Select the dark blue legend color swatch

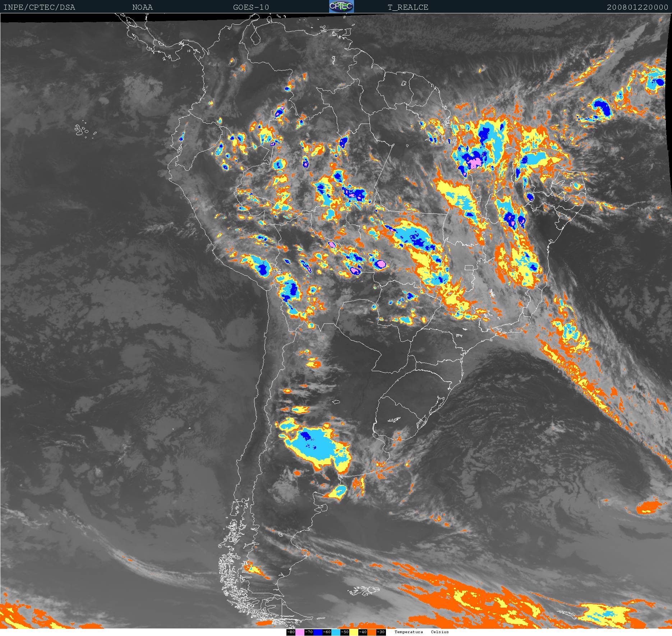pos(318,632)
